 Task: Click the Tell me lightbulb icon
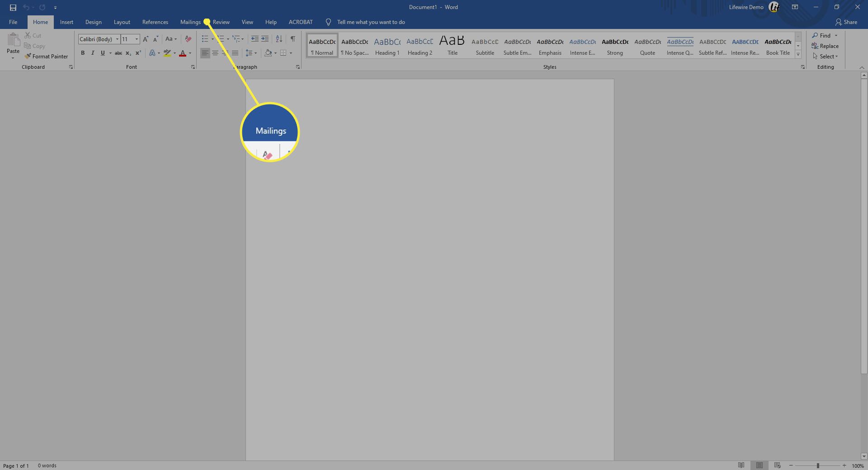click(x=329, y=22)
